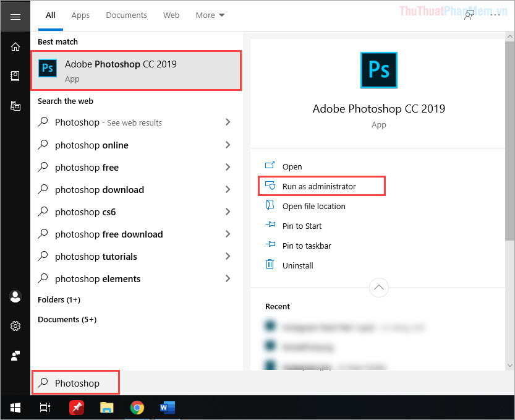The width and height of the screenshot is (515, 420).
Task: Open Task View from taskbar
Action: coord(45,408)
